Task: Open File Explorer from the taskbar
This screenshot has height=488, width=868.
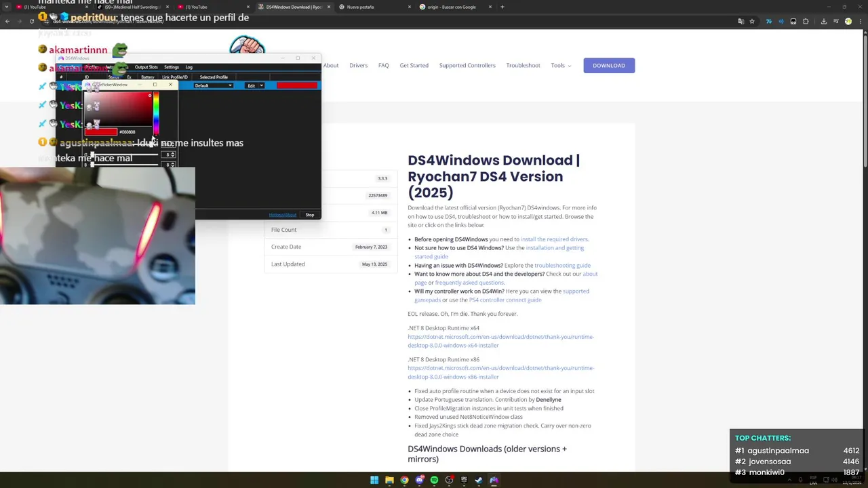Action: [389, 480]
